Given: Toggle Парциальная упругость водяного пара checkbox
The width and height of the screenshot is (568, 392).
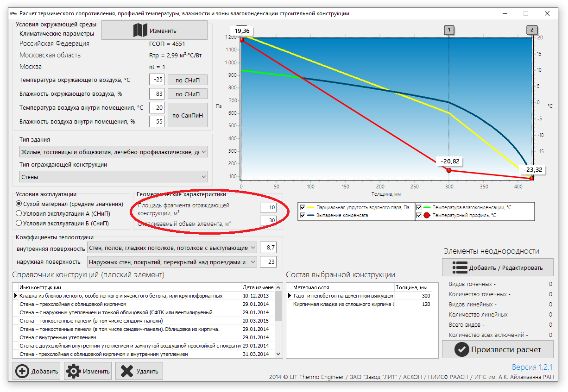Looking at the screenshot, I should tap(303, 207).
